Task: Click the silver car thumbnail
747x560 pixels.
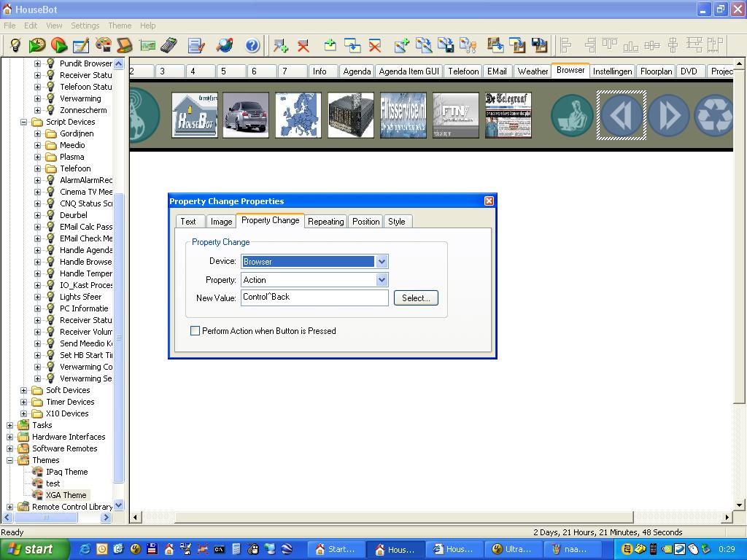Action: [246, 115]
